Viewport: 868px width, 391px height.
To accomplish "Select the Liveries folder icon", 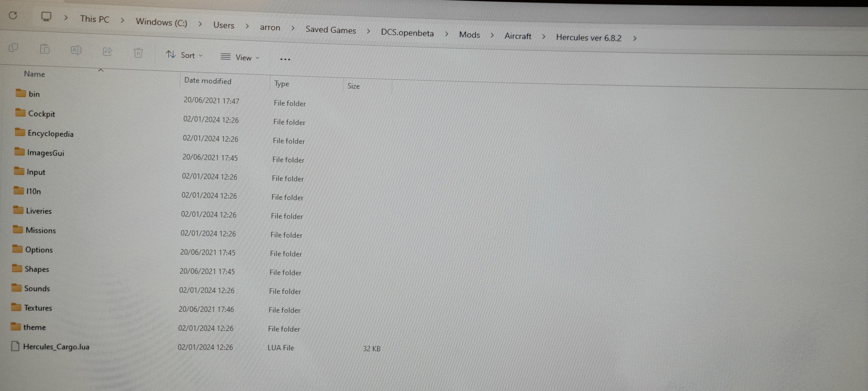I will coord(18,210).
